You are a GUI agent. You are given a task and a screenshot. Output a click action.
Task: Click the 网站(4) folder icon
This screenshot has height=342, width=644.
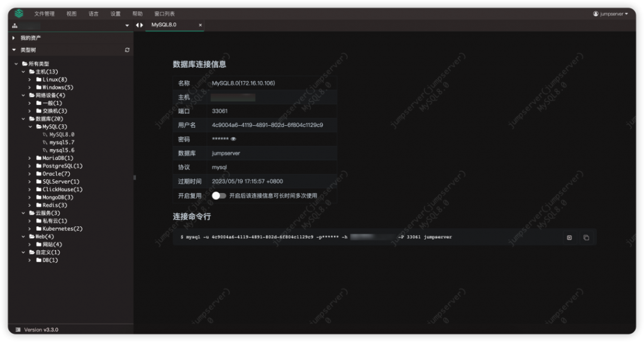click(x=38, y=245)
